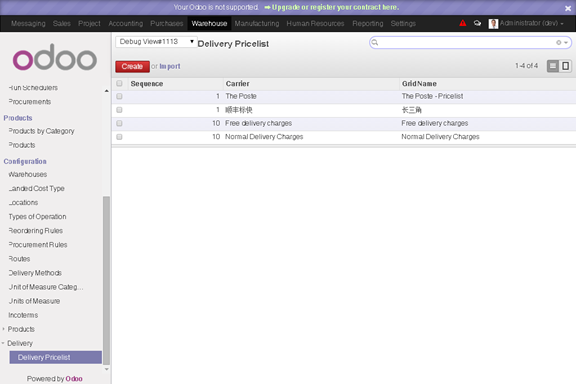
Task: Dismiss the unsupported Odoo banner
Action: tap(568, 8)
